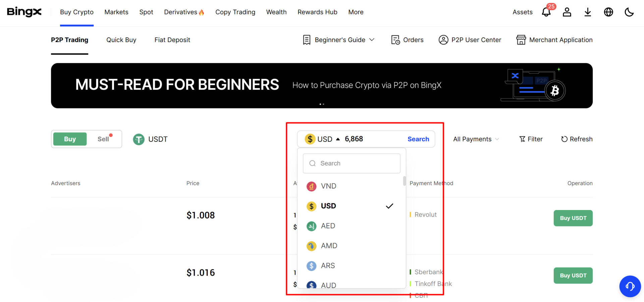Screen dimensions: 644x302
Task: Select the Buy toggle
Action: (70, 139)
